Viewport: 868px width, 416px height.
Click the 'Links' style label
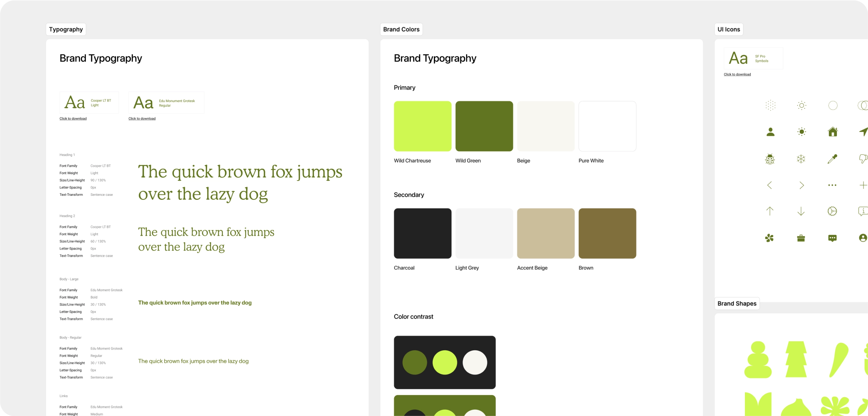[x=64, y=396]
